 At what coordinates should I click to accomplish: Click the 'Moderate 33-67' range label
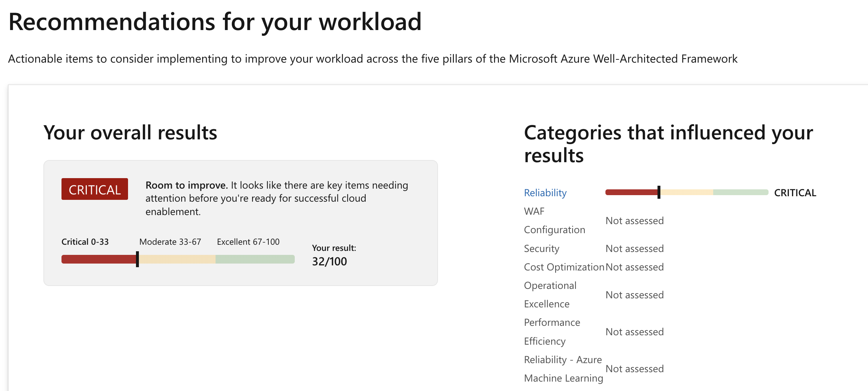point(170,242)
